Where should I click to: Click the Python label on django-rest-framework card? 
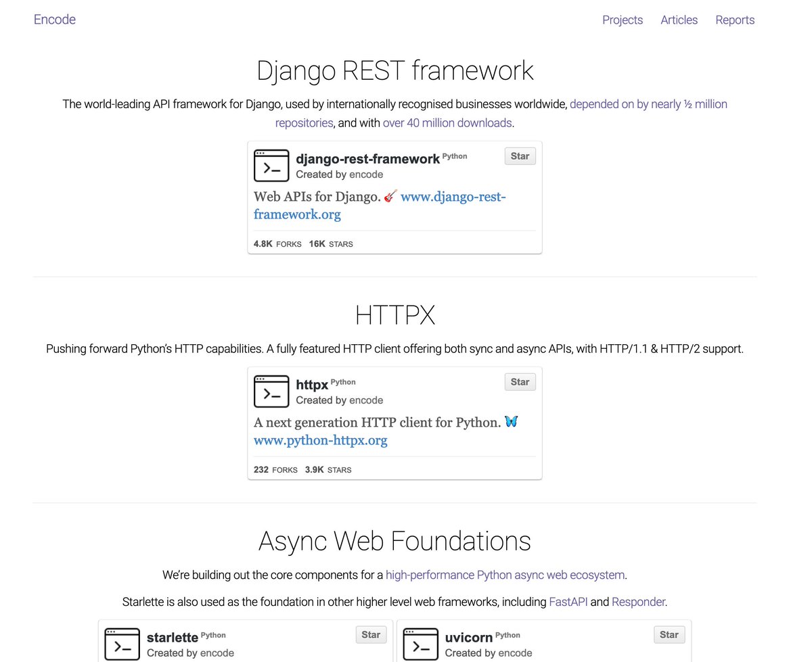coord(455,156)
